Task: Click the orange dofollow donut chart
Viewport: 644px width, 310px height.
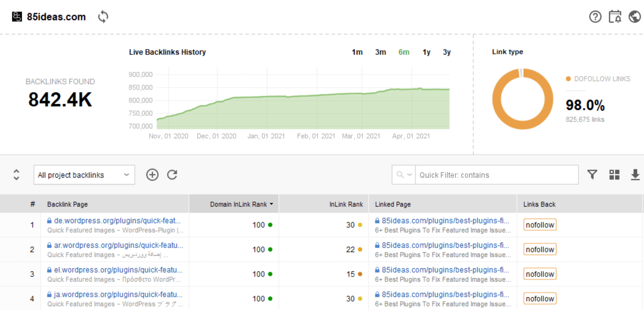Action: 523,99
